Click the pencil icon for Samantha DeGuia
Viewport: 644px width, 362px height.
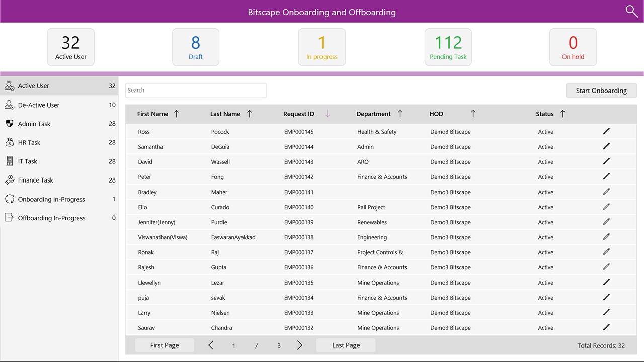(606, 146)
